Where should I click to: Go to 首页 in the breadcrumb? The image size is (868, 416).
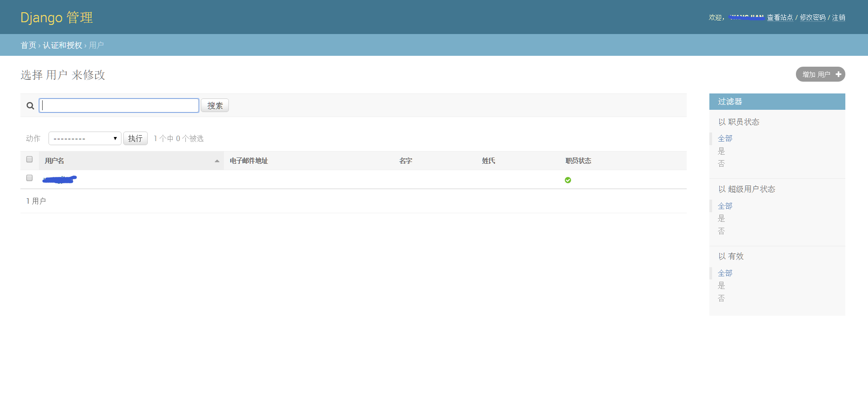[28, 45]
